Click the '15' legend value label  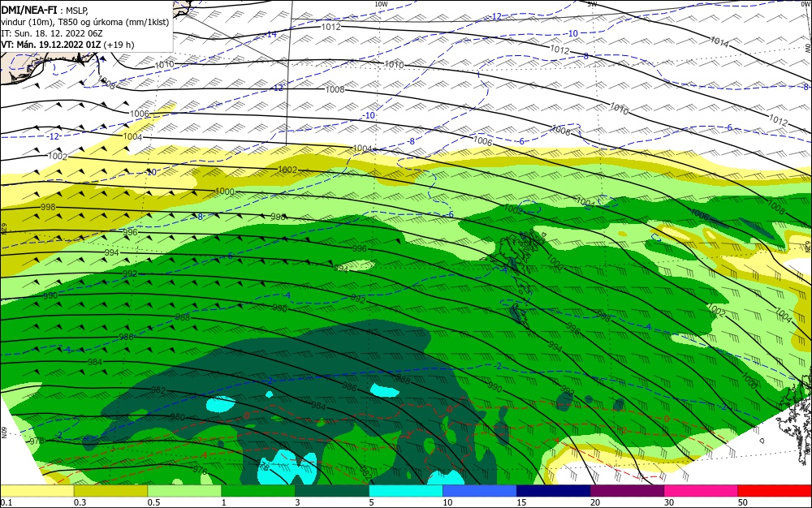click(521, 502)
